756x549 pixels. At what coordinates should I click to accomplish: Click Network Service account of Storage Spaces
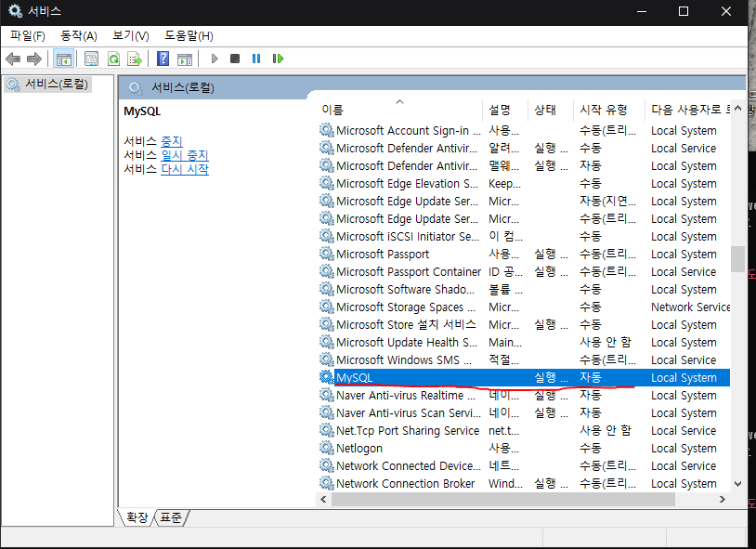(690, 307)
